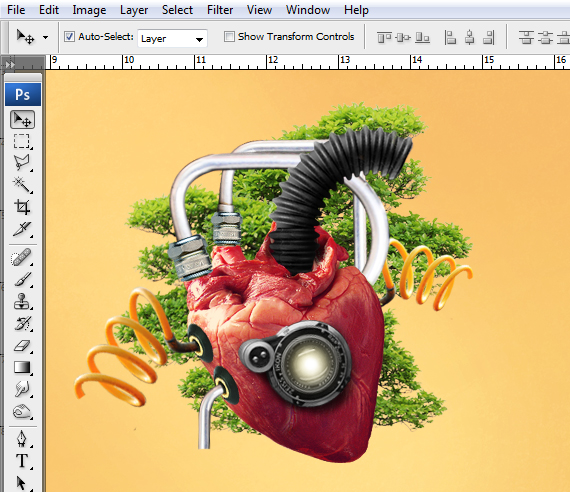Select the Healing Brush tool
The height and width of the screenshot is (492, 570).
coord(22,257)
